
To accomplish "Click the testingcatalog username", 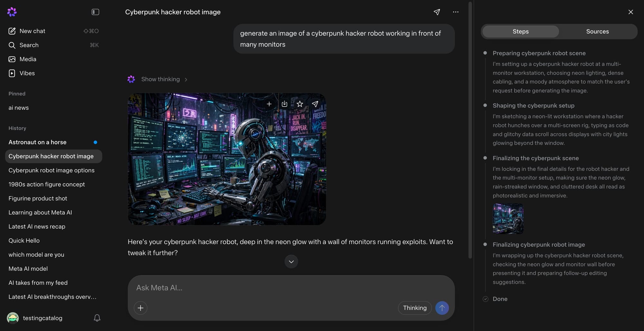I will [x=43, y=318].
